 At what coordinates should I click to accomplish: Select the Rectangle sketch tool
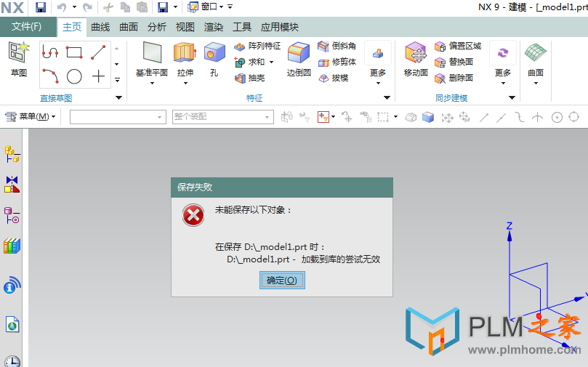point(74,52)
